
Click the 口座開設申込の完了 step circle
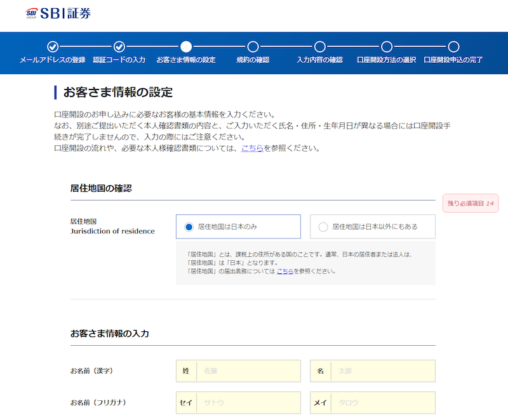[453, 46]
